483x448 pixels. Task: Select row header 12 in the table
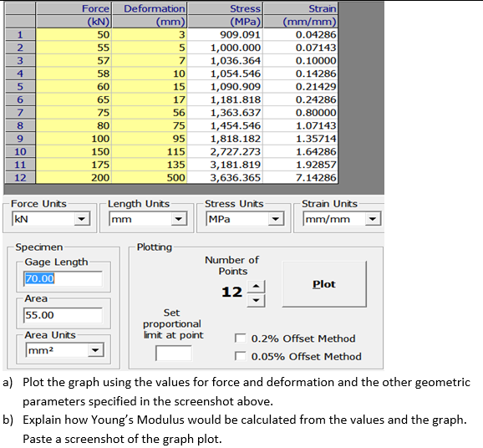click(20, 177)
